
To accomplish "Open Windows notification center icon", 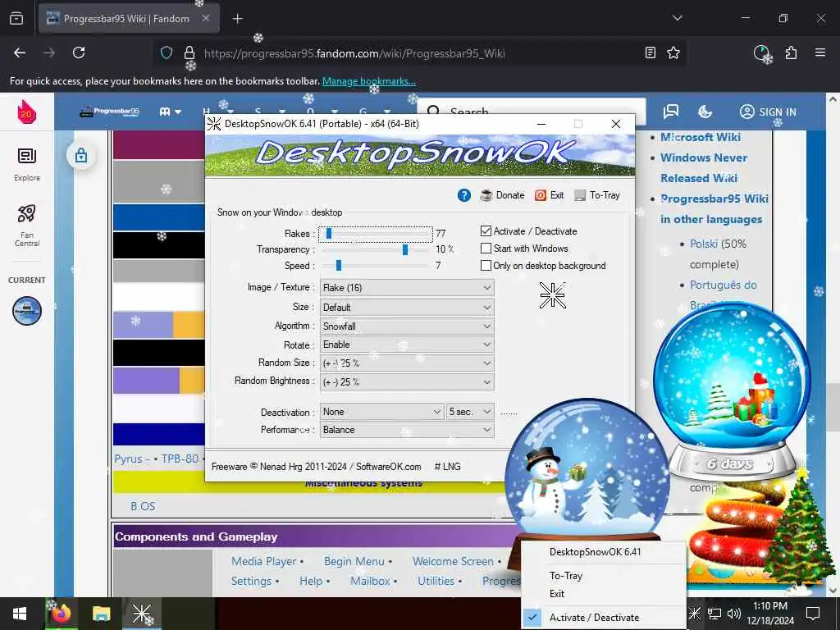I will click(x=813, y=614).
